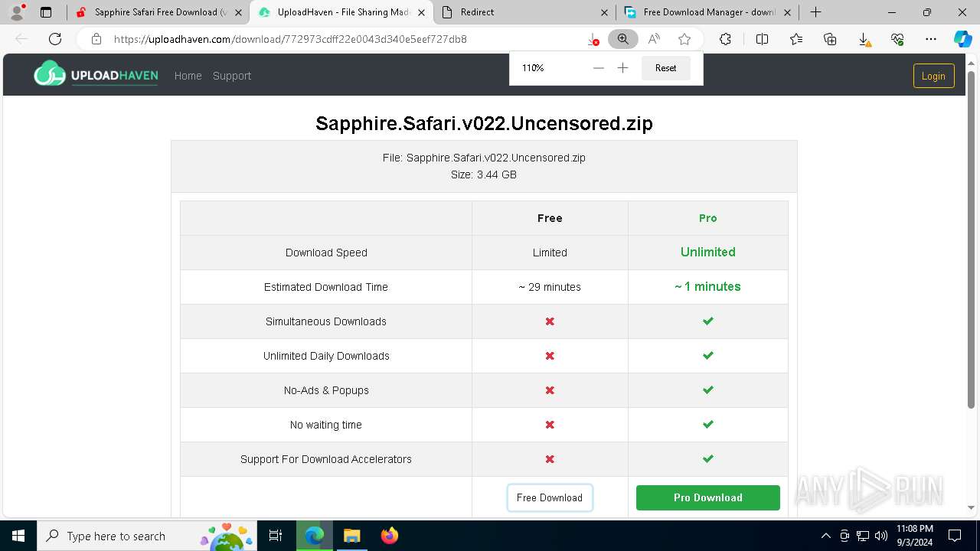Click the 'Unlimited' Pro download speed cell
Viewport: 980px width, 551px height.
pyautogui.click(x=708, y=252)
